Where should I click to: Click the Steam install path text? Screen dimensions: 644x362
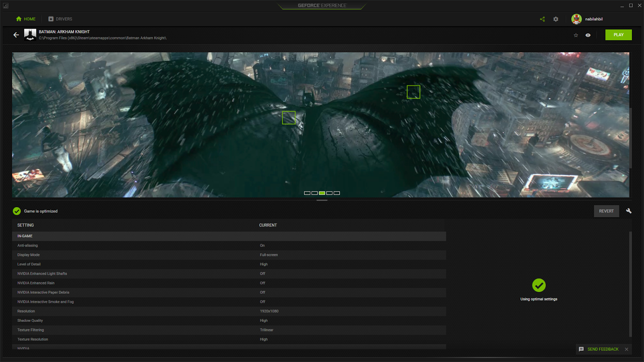103,38
